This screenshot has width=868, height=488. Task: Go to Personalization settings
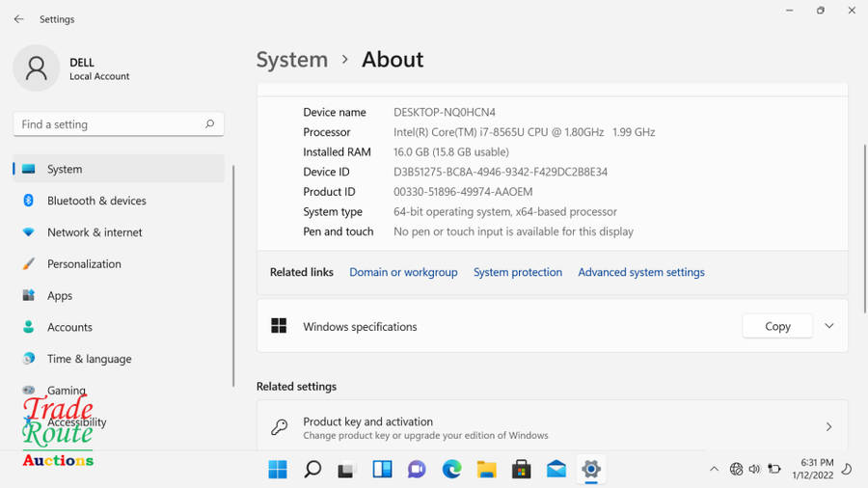[x=84, y=264]
